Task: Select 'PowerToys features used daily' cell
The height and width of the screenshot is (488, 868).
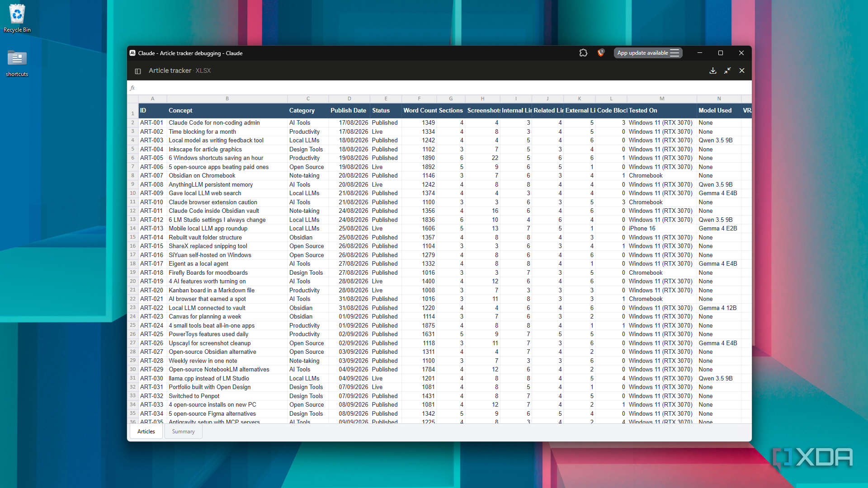Action: [x=227, y=334]
